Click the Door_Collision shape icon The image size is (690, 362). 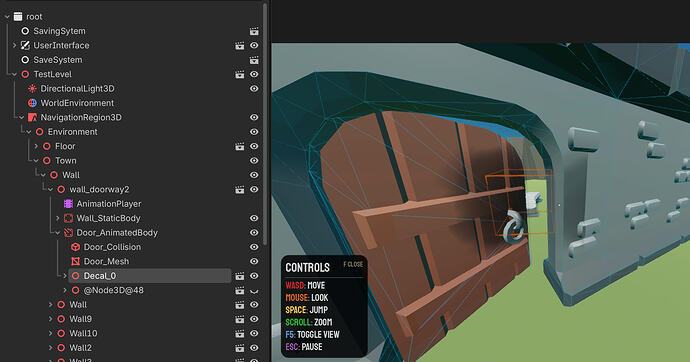pos(75,247)
